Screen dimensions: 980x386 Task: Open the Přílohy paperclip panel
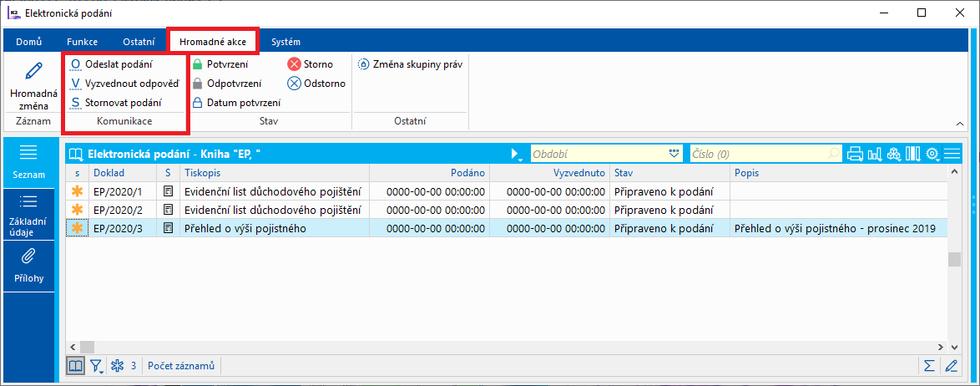click(28, 265)
